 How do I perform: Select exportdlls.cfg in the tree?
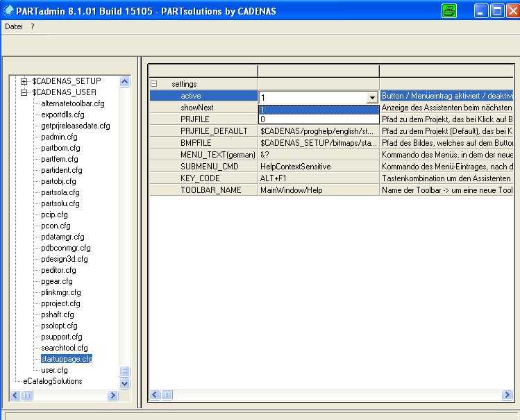(x=62, y=115)
